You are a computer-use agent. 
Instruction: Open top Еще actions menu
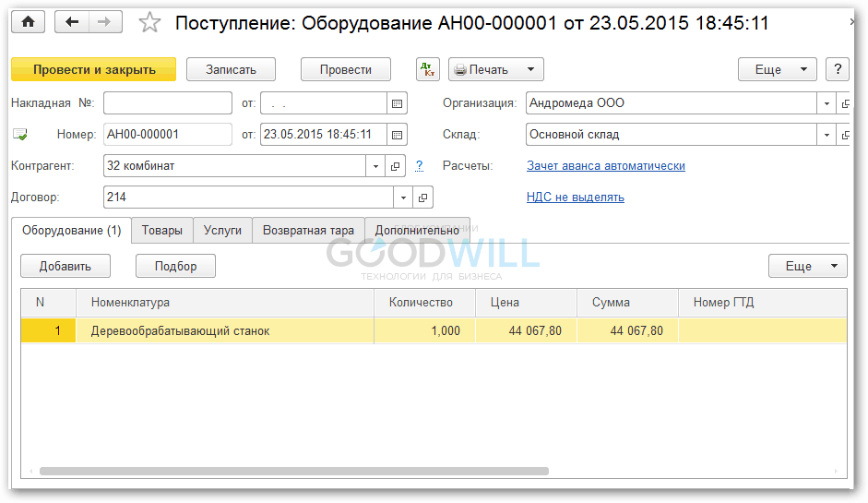[778, 69]
